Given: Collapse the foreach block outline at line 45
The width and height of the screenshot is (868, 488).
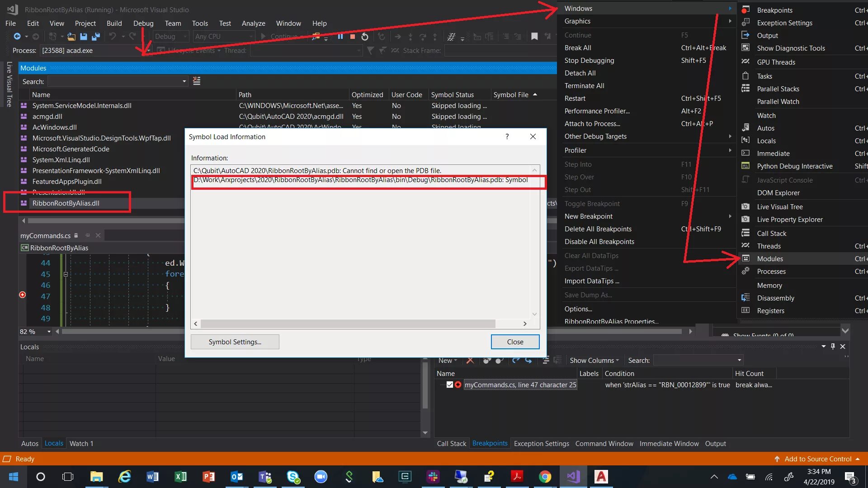Looking at the screenshot, I should (66, 274).
